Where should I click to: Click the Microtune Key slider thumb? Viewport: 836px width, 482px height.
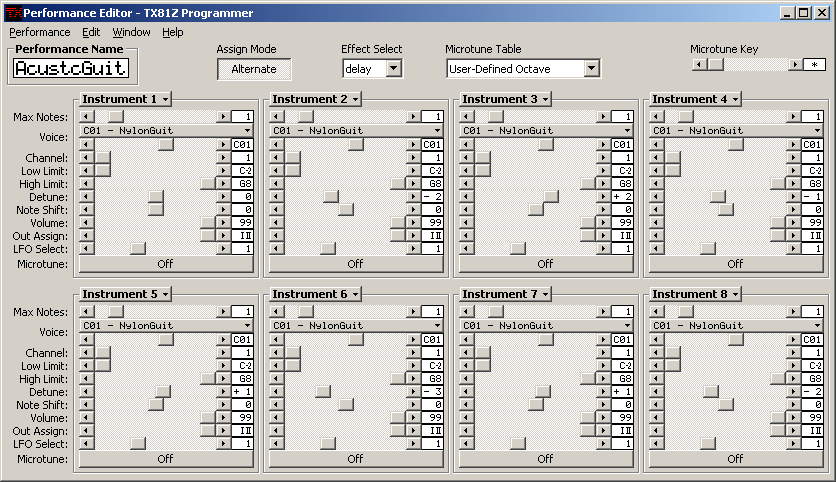[716, 65]
